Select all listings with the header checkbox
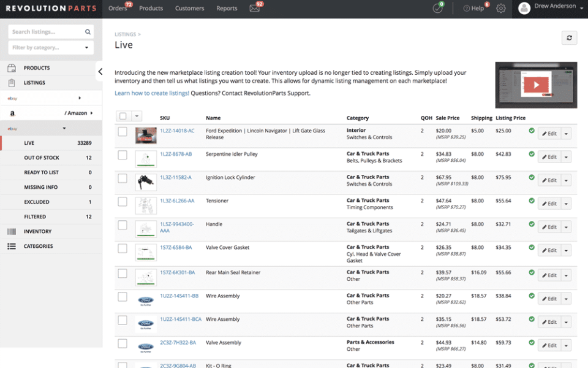Viewport: 588px width, 368px height. pyautogui.click(x=122, y=117)
